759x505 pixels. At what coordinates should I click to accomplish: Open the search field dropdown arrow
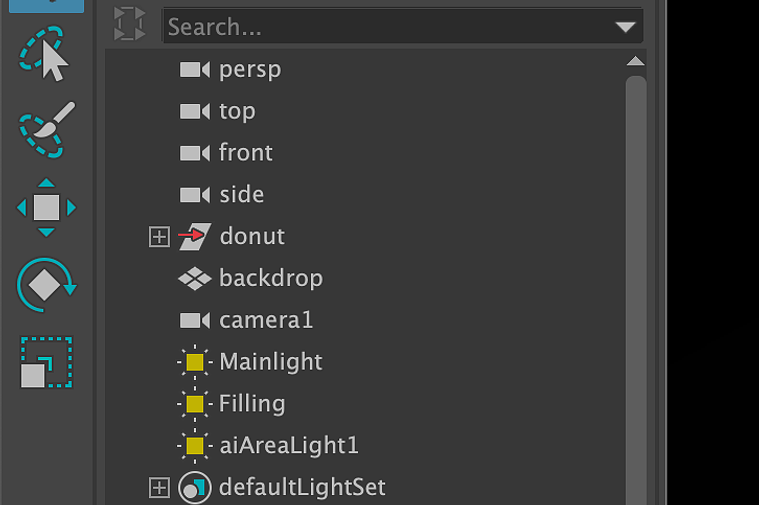625,27
